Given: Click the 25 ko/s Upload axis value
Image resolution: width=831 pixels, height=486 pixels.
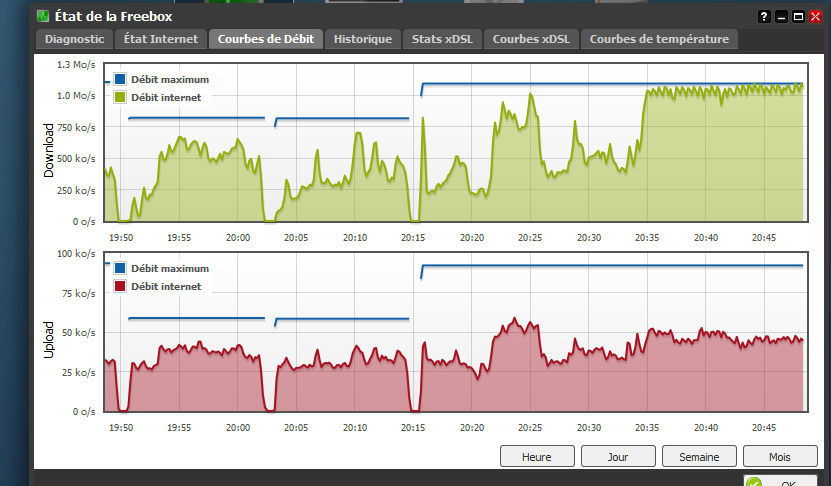Looking at the screenshot, I should tap(78, 373).
